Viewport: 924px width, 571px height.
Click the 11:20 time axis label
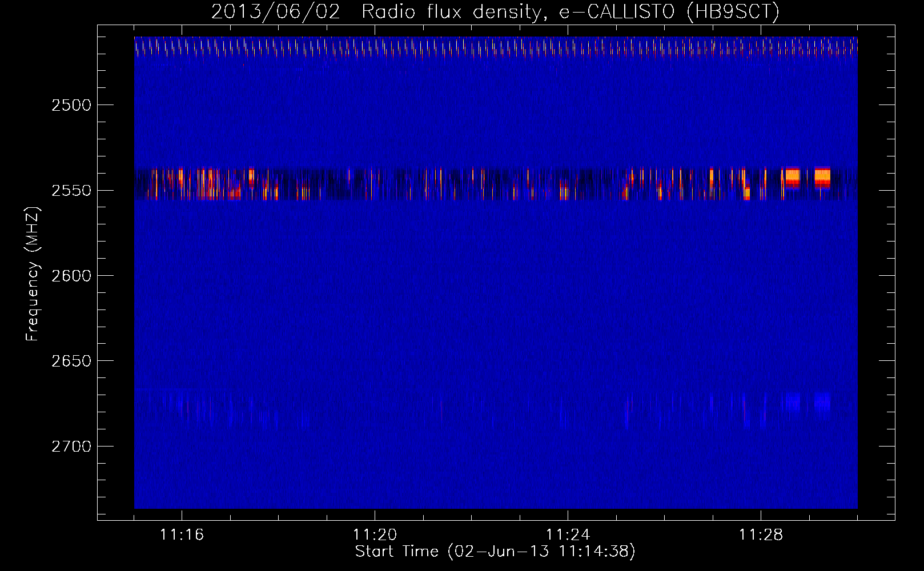(375, 534)
